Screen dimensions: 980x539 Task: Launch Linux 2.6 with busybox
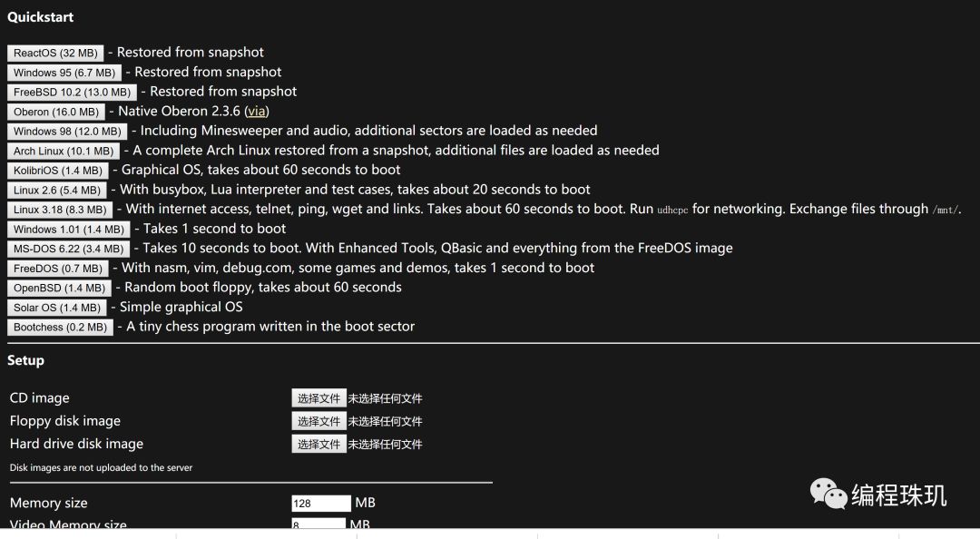pos(58,190)
